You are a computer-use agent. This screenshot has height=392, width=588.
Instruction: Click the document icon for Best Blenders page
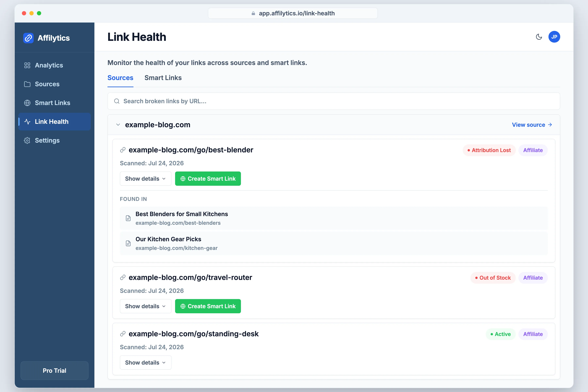[x=128, y=218]
